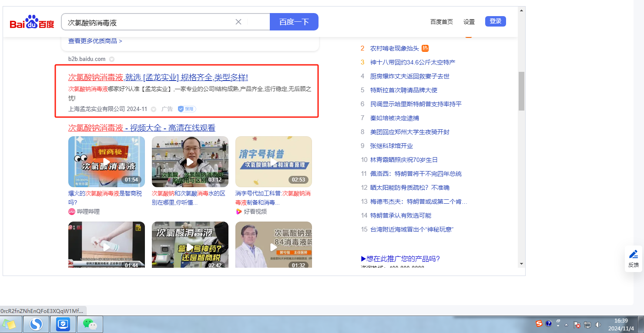The height and width of the screenshot is (333, 644).
Task: Open WeChat from the taskbar
Action: [90, 324]
